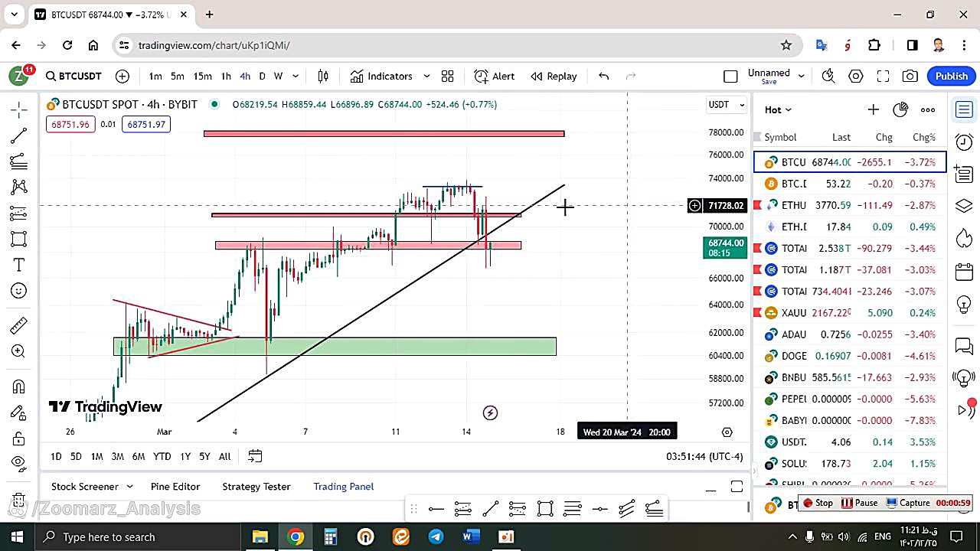Open watchlist advanced view pie icon

(x=900, y=109)
